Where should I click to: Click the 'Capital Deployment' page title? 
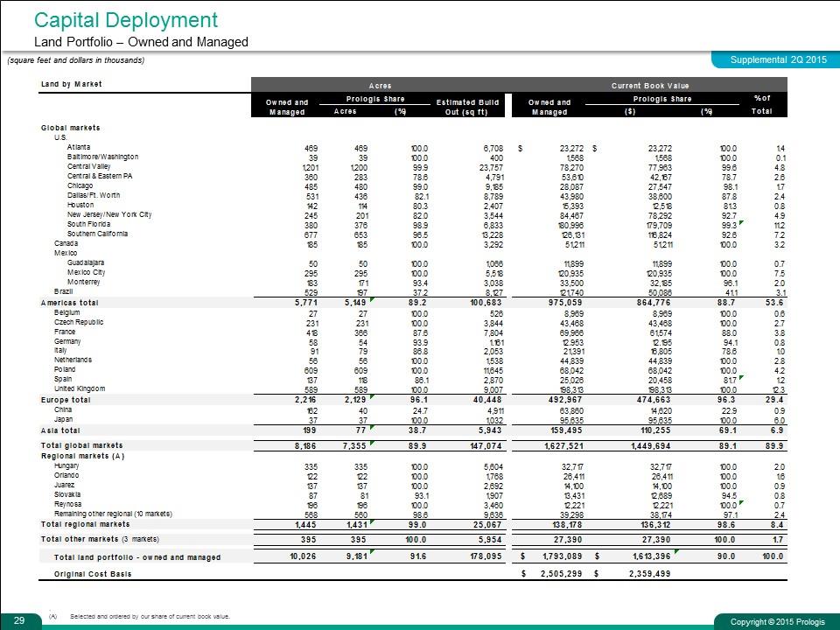126,20
